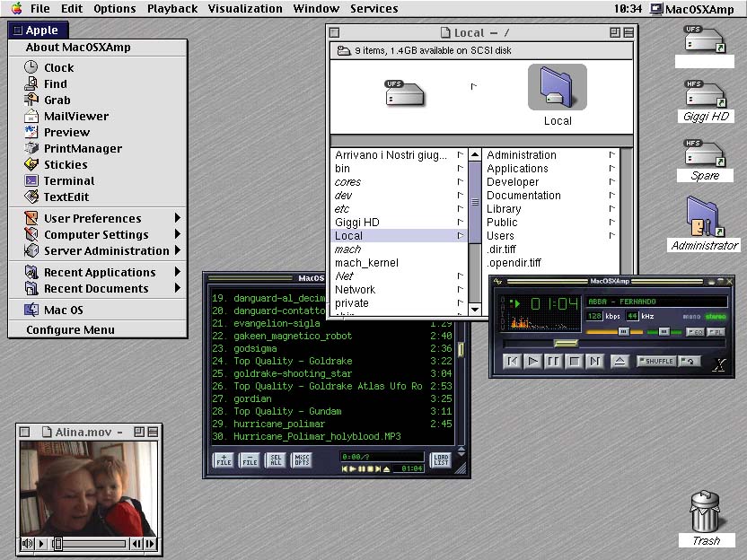The image size is (747, 560).
Task: Click the UFS disk icon in Local window
Action: coord(404,92)
